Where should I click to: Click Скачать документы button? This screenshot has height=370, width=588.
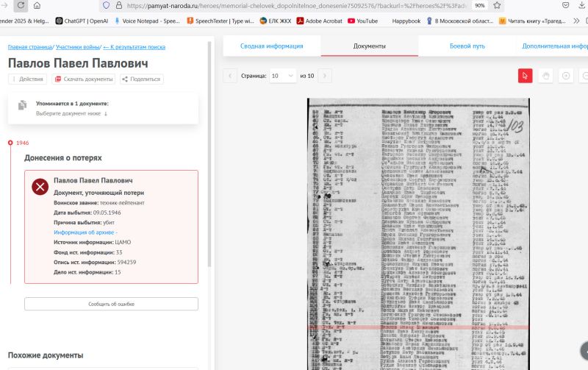(x=84, y=79)
